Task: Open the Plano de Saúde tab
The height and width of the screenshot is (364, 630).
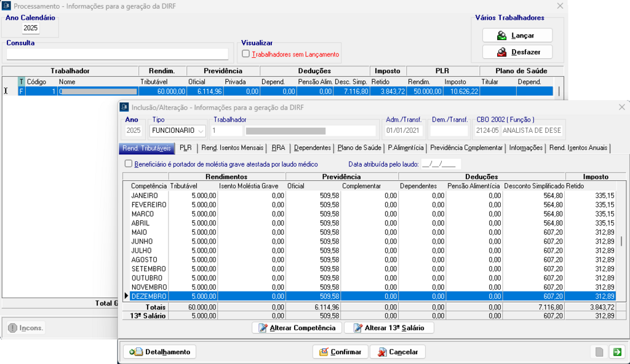Action: click(x=359, y=148)
